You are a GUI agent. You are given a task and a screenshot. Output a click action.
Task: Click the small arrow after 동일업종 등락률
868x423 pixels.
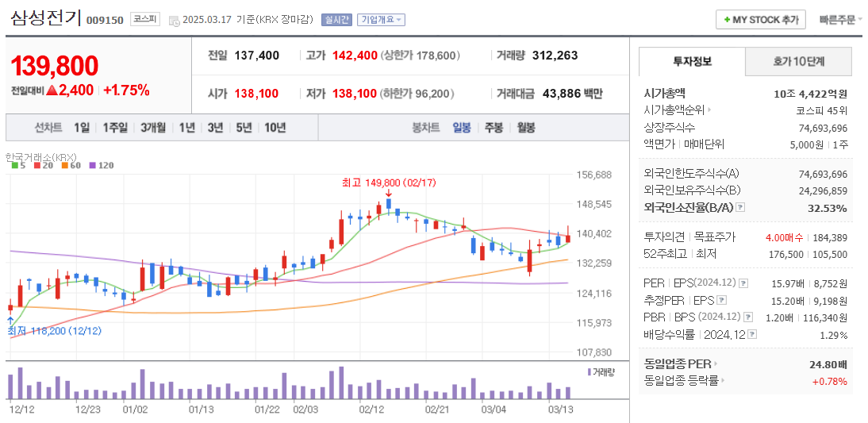[723, 381]
